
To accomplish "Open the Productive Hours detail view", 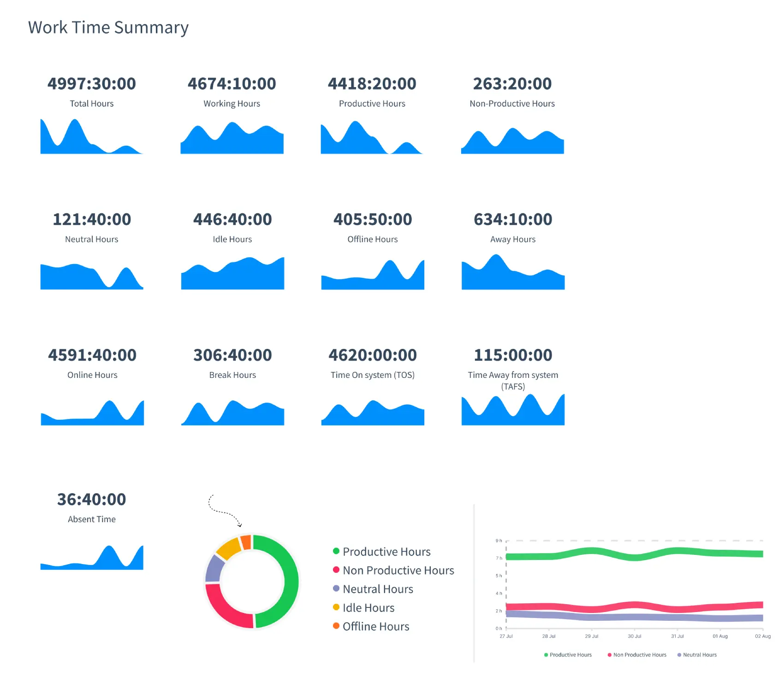I will [x=372, y=103].
